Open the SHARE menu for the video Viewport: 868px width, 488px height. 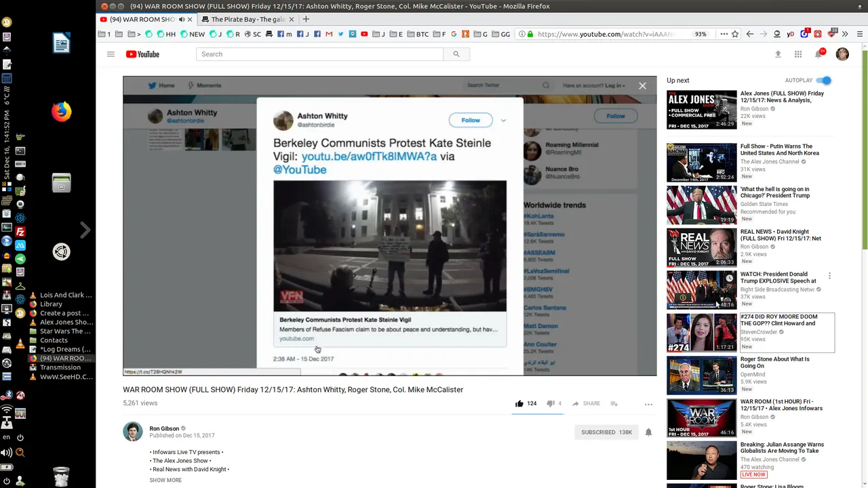(587, 403)
